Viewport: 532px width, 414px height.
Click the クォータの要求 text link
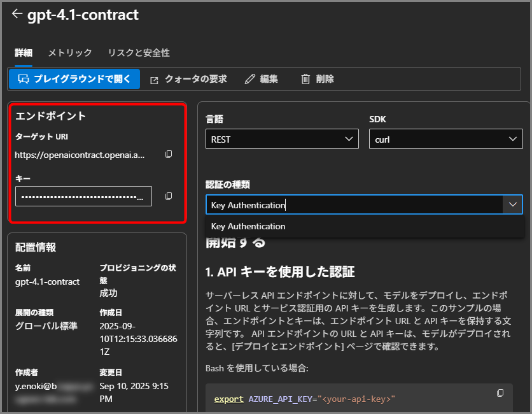pyautogui.click(x=195, y=79)
